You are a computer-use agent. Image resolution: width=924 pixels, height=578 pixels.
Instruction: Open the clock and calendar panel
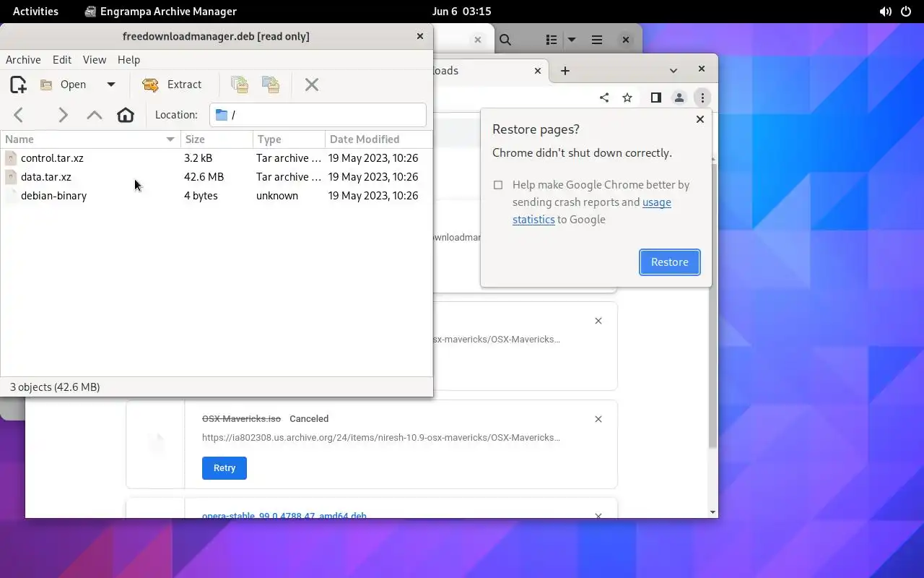[461, 11]
